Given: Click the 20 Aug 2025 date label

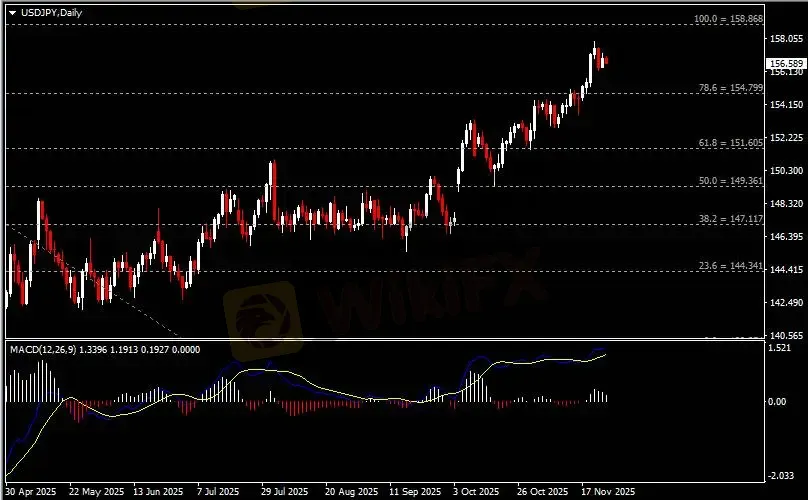Looking at the screenshot, I should pyautogui.click(x=351, y=492).
